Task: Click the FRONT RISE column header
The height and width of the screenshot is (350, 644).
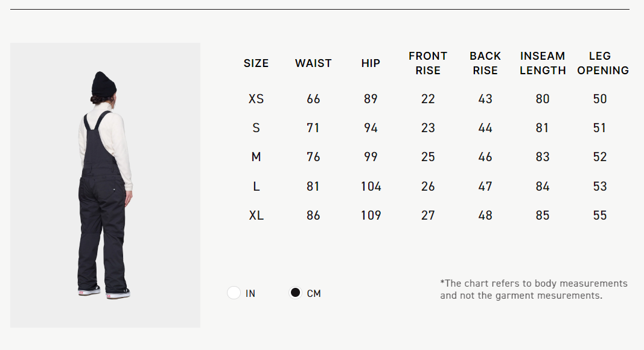Action: tap(427, 63)
